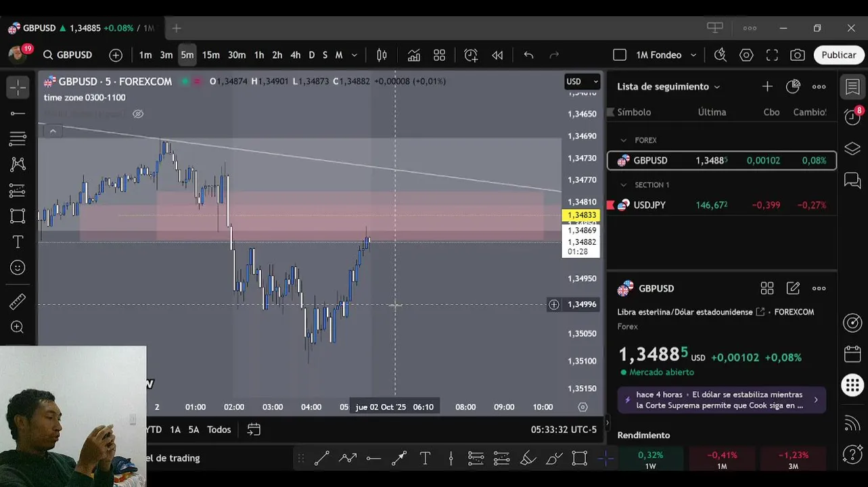The width and height of the screenshot is (868, 487).
Task: Toggle hidden indicator eye icon
Action: click(x=138, y=114)
